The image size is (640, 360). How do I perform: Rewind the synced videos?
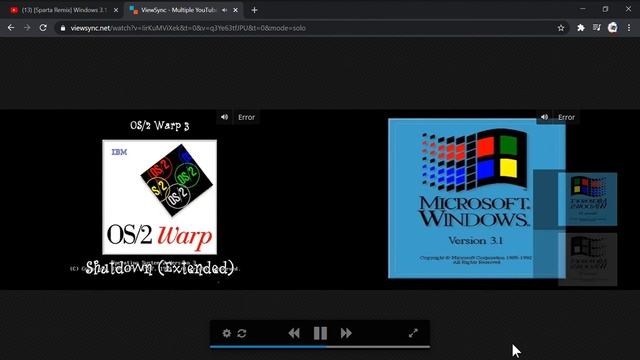point(294,333)
